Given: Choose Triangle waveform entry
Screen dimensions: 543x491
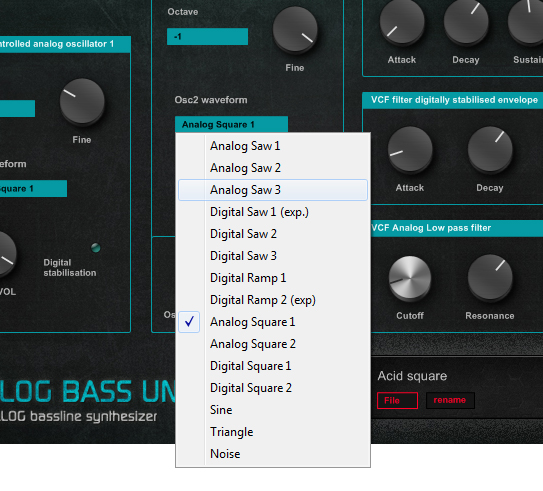Looking at the screenshot, I should click(x=273, y=432).
